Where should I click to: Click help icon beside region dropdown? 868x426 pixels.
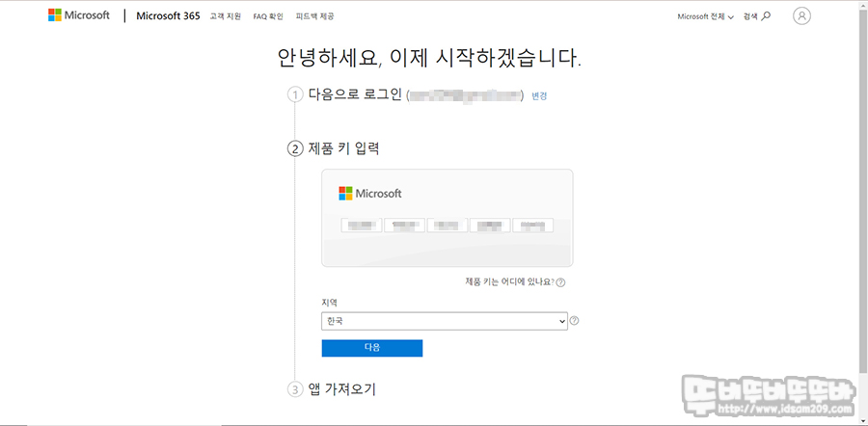click(x=574, y=320)
